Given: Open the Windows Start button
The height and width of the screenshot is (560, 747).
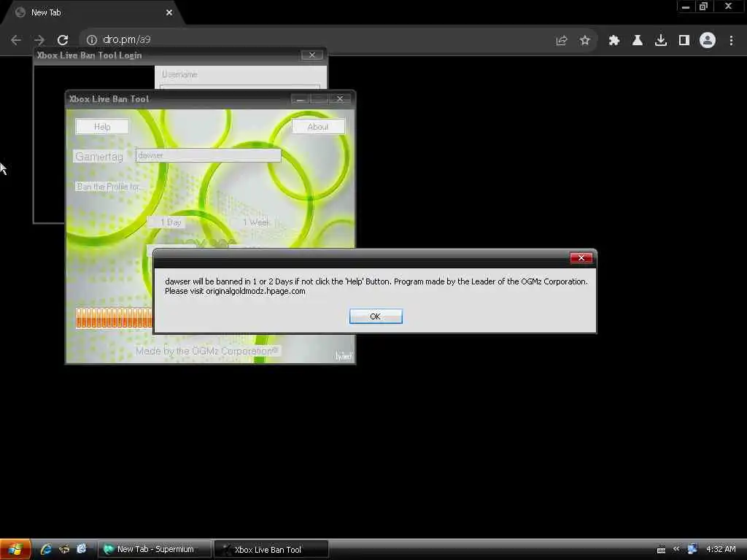Looking at the screenshot, I should tap(15, 550).
